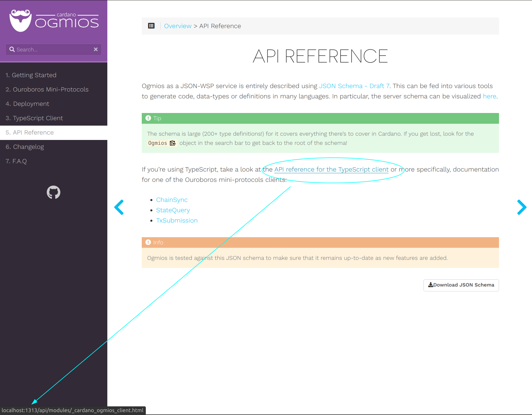532x415 pixels.
Task: Visualize server schema via 'here' link
Action: point(490,96)
